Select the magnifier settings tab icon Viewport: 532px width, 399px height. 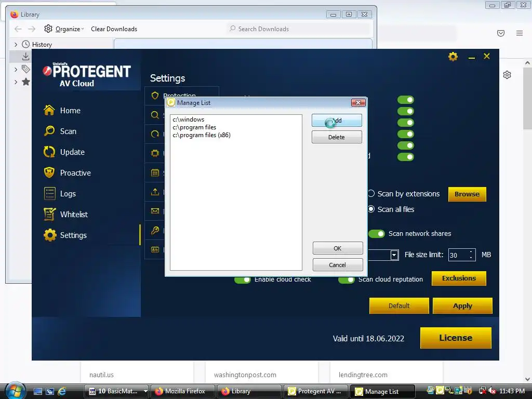155,115
